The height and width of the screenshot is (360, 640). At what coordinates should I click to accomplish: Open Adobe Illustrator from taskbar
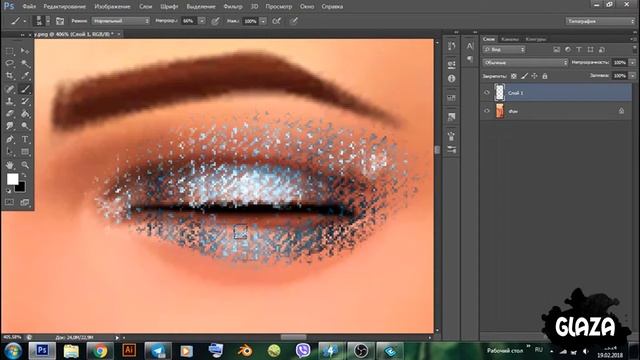click(129, 351)
